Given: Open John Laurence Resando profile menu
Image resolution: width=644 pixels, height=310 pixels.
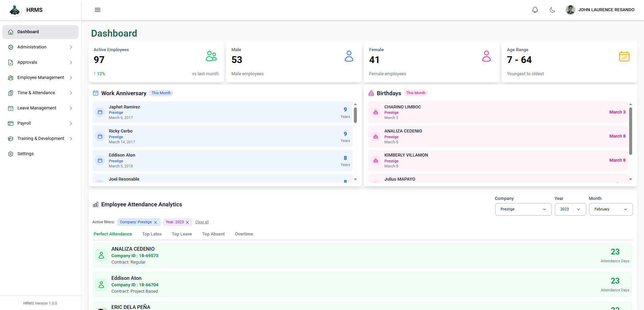Looking at the screenshot, I should (600, 10).
